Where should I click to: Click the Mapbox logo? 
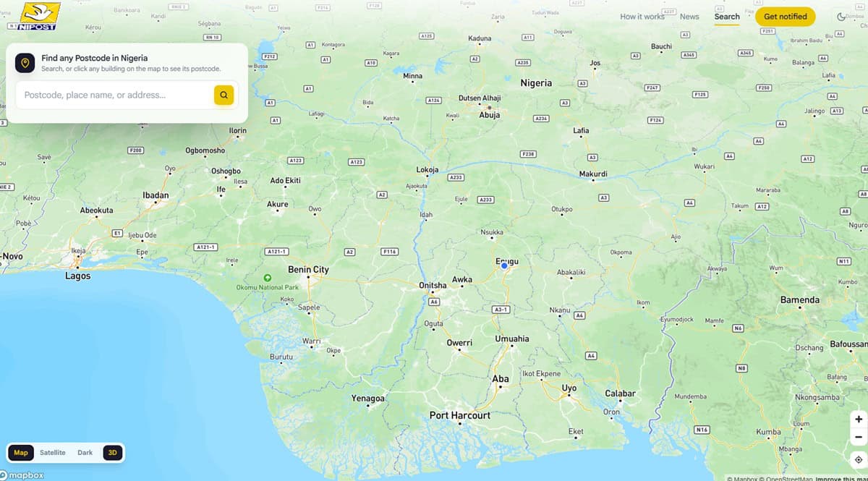click(22, 475)
